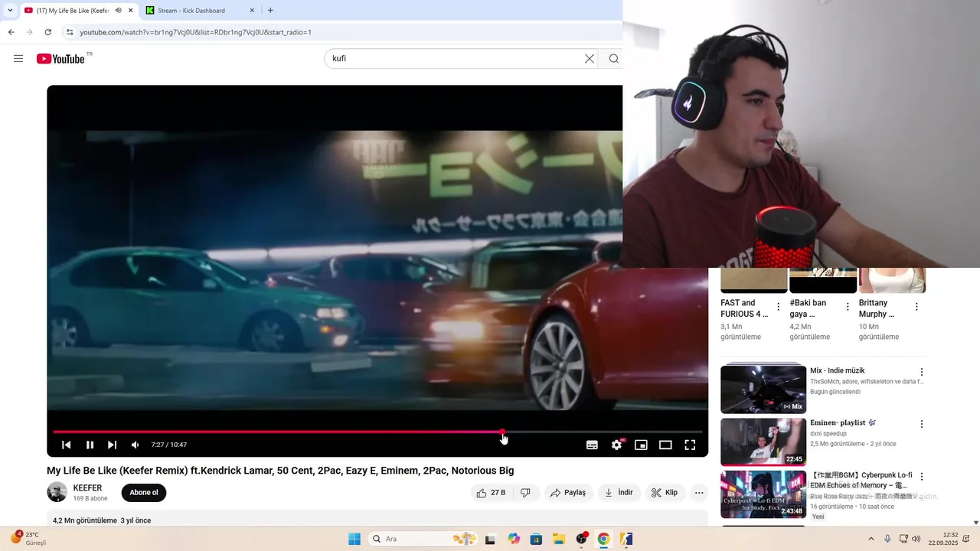The height and width of the screenshot is (551, 980).
Task: Enter full screen mode
Action: coord(690,445)
